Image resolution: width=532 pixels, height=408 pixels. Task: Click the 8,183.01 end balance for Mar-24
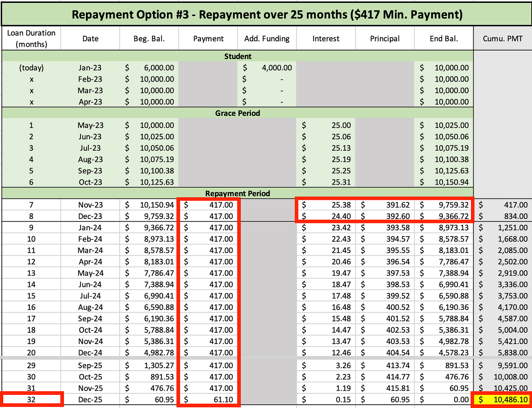pos(444,250)
